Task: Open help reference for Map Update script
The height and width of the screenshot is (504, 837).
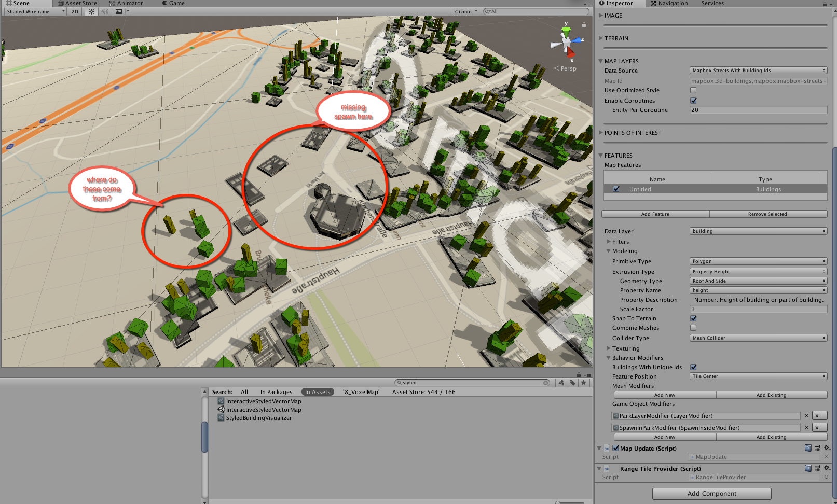Action: pos(808,448)
